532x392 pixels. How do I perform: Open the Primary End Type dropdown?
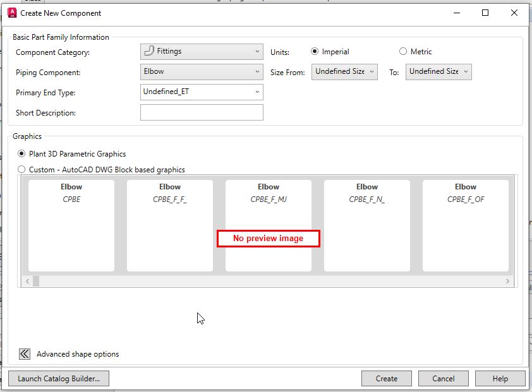tap(202, 92)
